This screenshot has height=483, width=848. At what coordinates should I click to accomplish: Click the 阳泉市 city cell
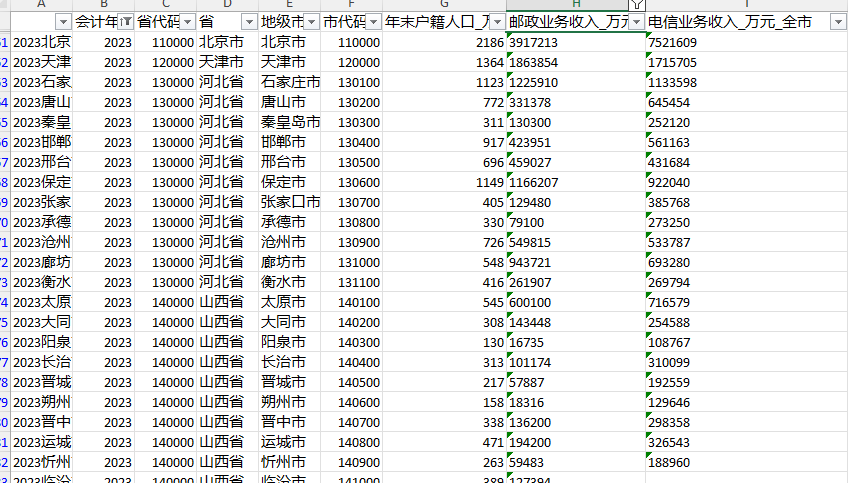click(289, 342)
